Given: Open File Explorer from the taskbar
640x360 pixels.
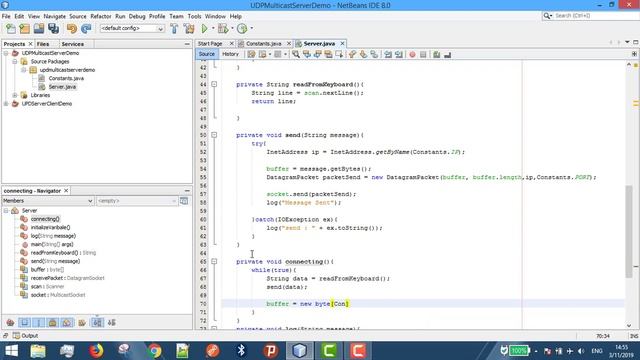Looking at the screenshot, I should 38,351.
